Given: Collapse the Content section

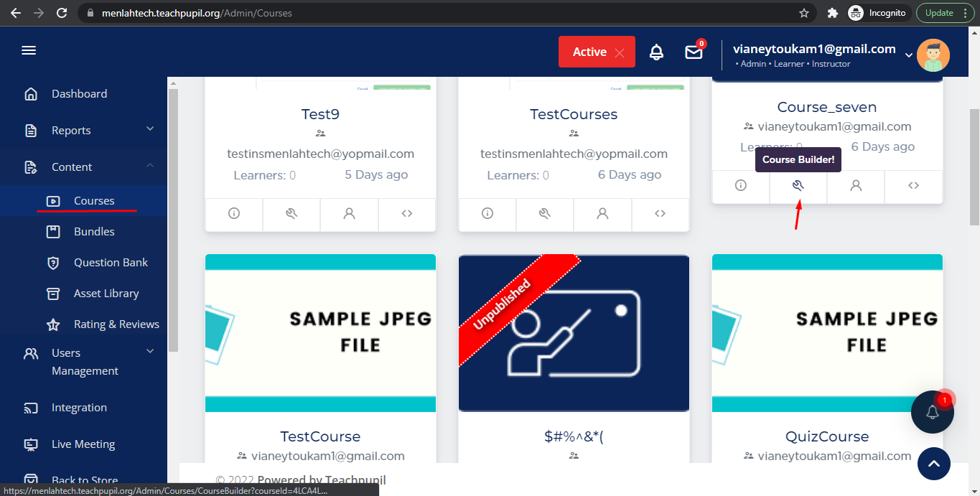Looking at the screenshot, I should pyautogui.click(x=150, y=166).
